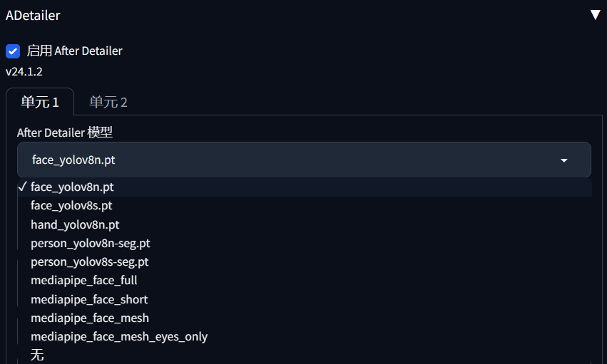Image resolution: width=607 pixels, height=364 pixels.
Task: Collapse the ADetailer panel triangle
Action: pyautogui.click(x=595, y=15)
